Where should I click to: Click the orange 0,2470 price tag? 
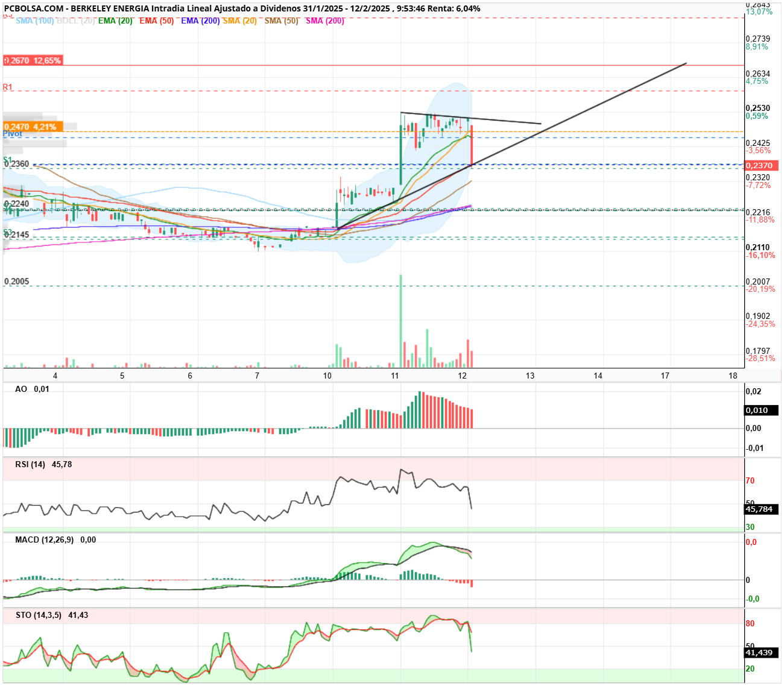tap(30, 127)
